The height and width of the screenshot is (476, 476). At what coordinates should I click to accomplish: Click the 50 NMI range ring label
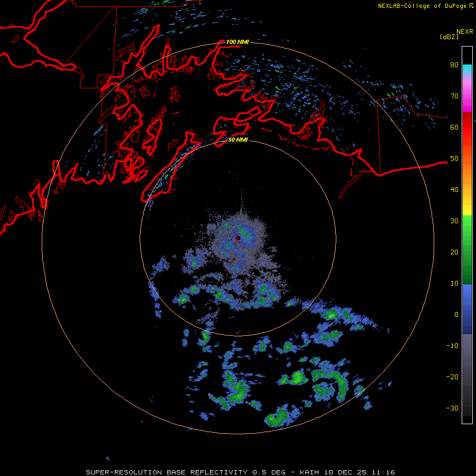[238, 140]
